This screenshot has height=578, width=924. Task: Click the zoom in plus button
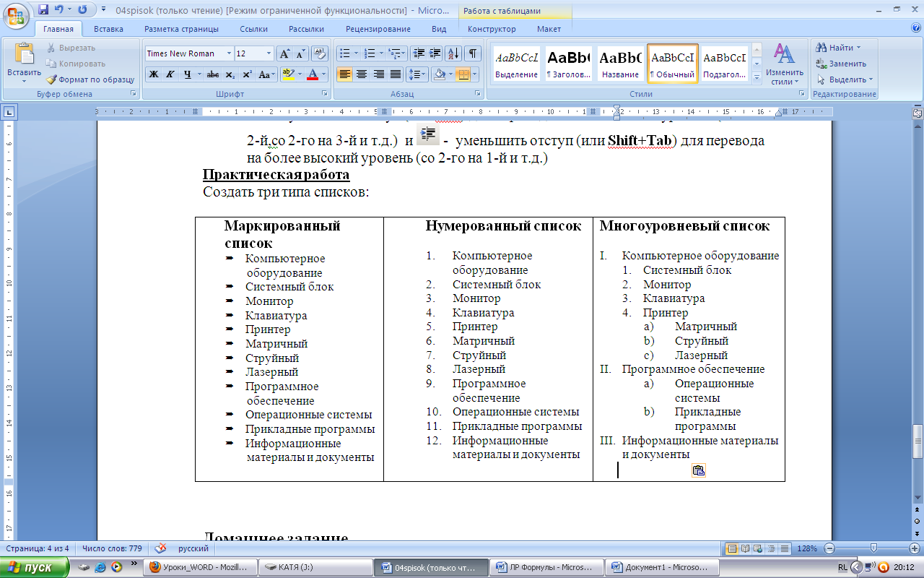(x=915, y=548)
